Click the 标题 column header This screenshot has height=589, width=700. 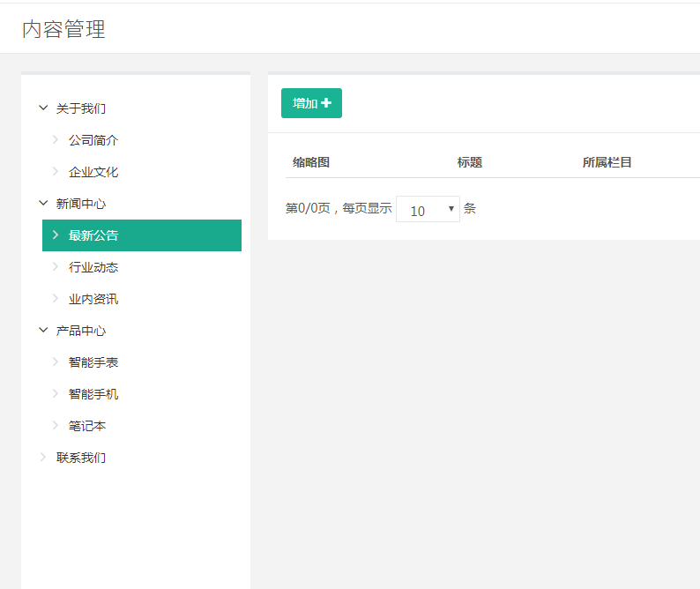[470, 162]
